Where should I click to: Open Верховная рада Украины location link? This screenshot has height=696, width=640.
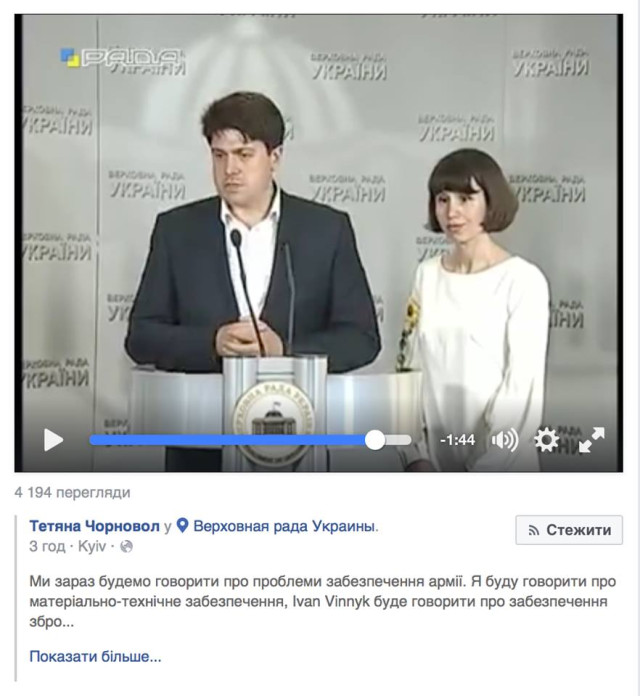point(286,526)
